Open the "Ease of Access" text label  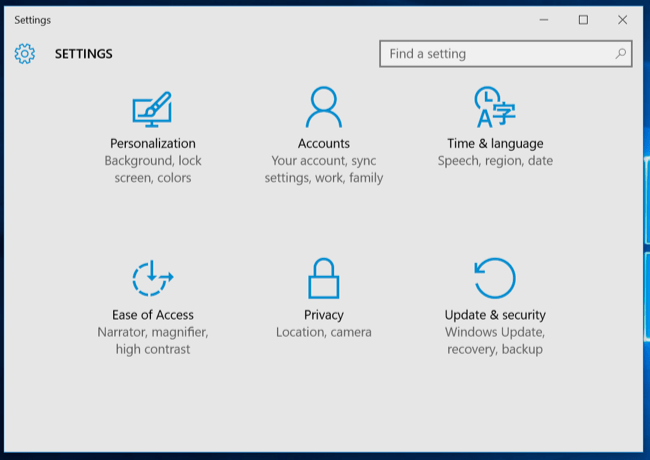click(153, 315)
